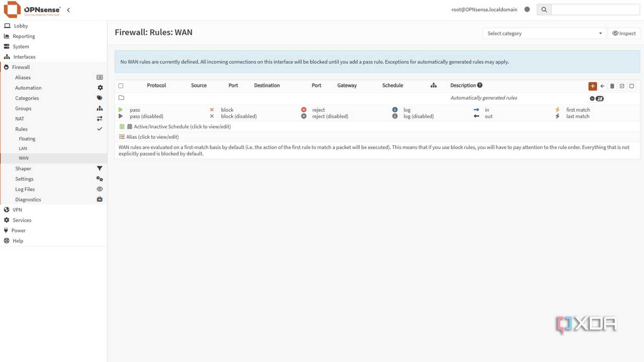Delete selected rules with the trash icon

pos(612,86)
